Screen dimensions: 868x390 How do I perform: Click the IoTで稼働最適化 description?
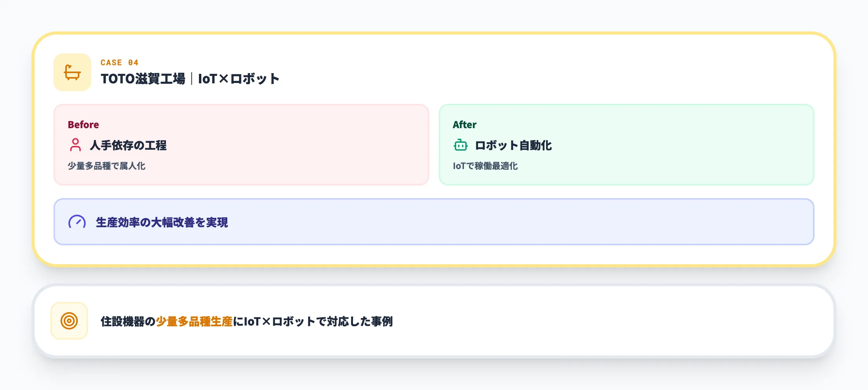[x=485, y=166]
